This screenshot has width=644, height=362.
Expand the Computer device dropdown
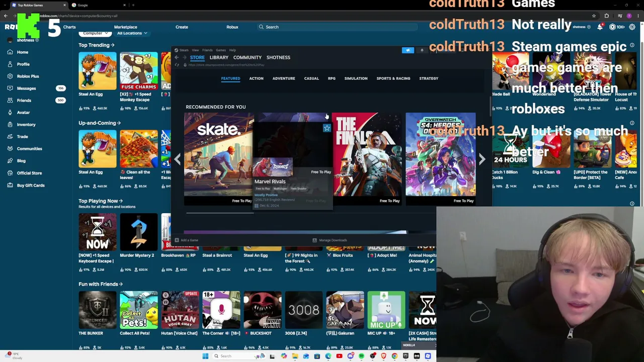click(x=95, y=33)
